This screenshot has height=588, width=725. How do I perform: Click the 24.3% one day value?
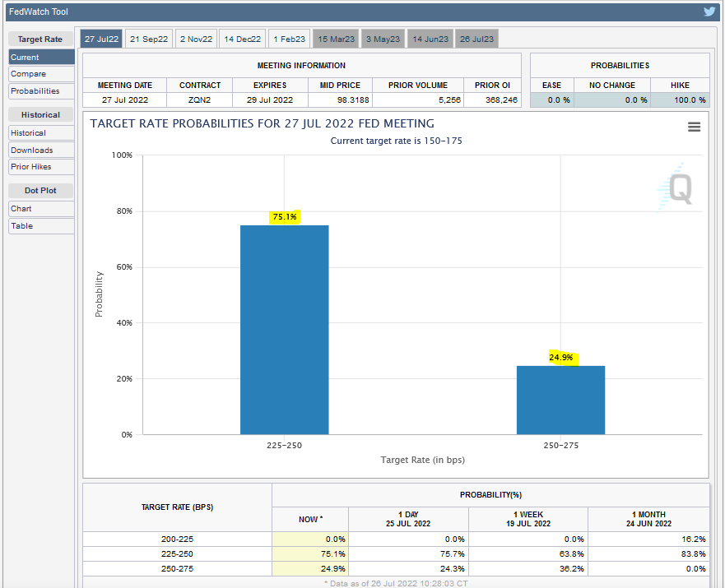[x=453, y=568]
